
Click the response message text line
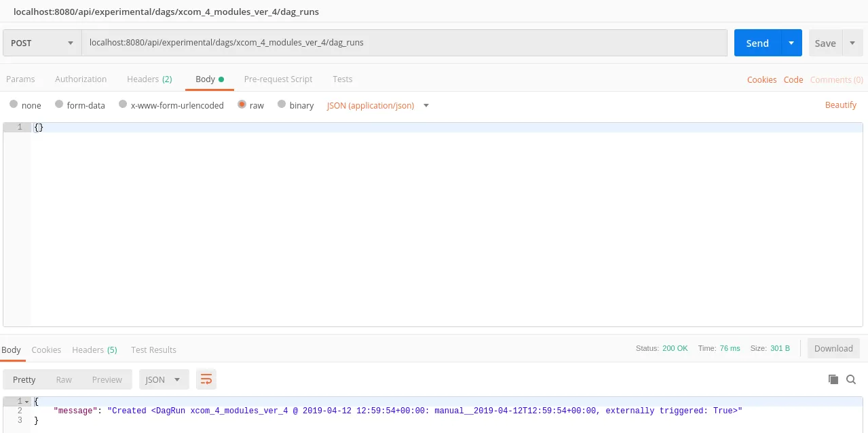(x=398, y=411)
